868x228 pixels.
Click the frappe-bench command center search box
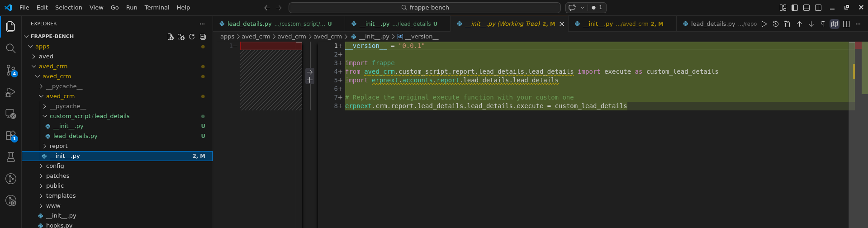tap(424, 8)
